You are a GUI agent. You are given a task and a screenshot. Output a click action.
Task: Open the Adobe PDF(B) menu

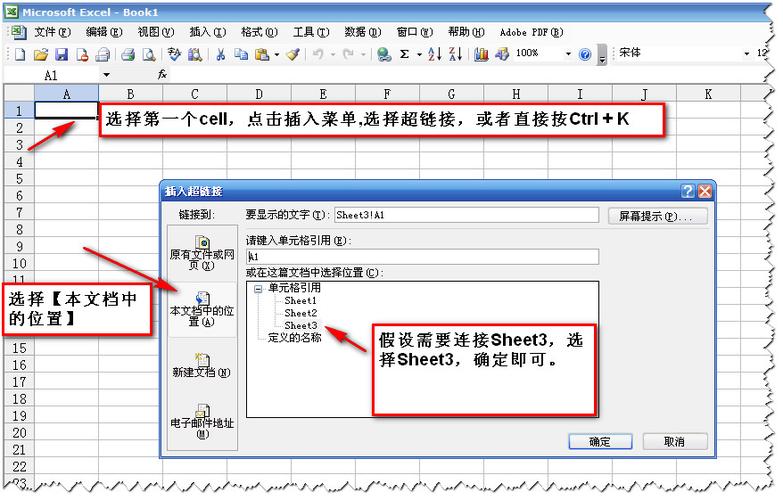click(x=531, y=32)
